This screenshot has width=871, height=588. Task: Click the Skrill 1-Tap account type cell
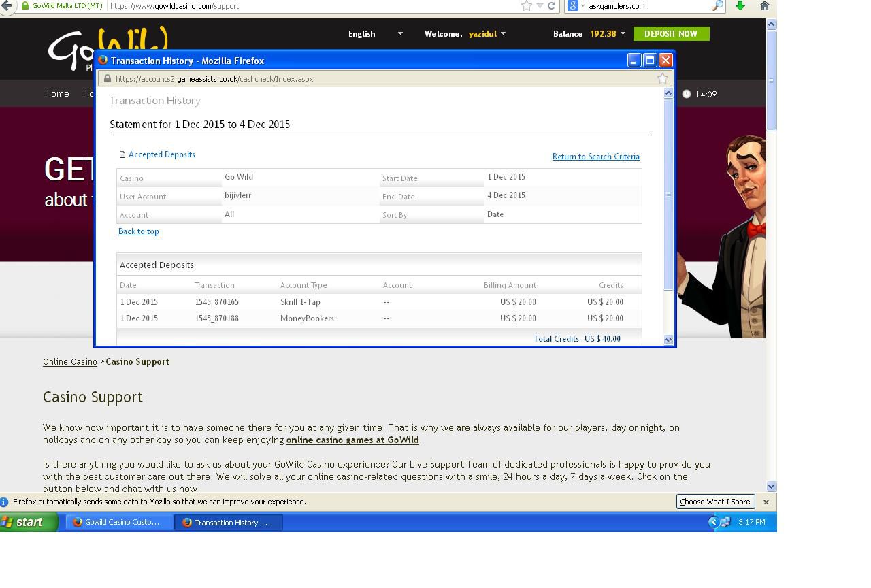300,302
